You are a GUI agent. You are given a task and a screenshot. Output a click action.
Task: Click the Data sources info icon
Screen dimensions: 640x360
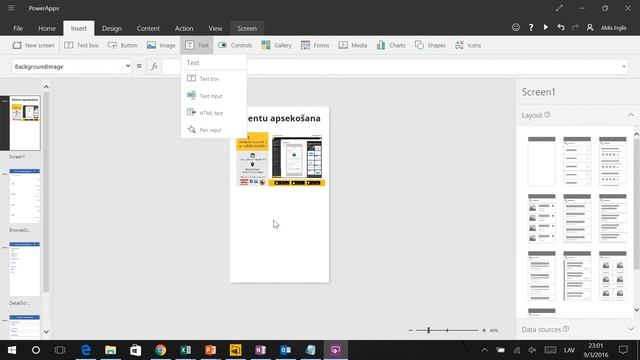point(566,329)
